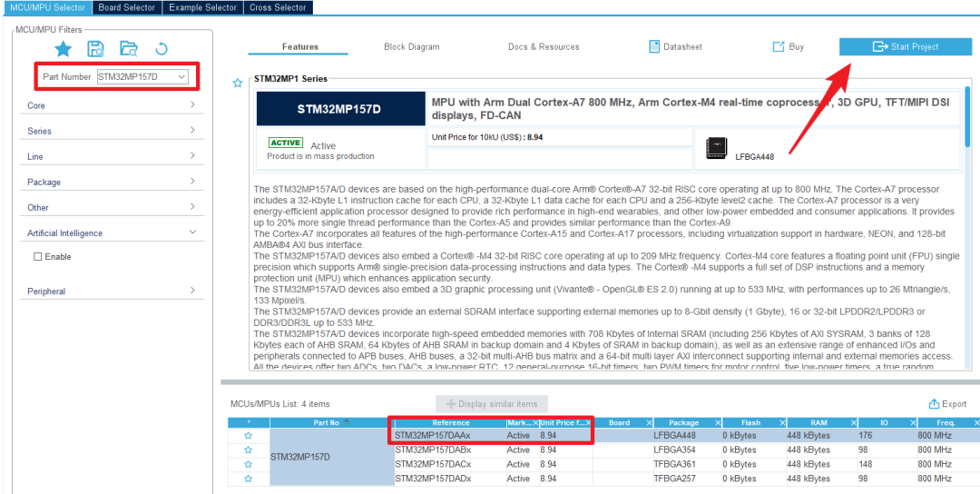Click the TFBGA361 package cell
Image resolution: width=980 pixels, height=494 pixels.
click(x=687, y=464)
